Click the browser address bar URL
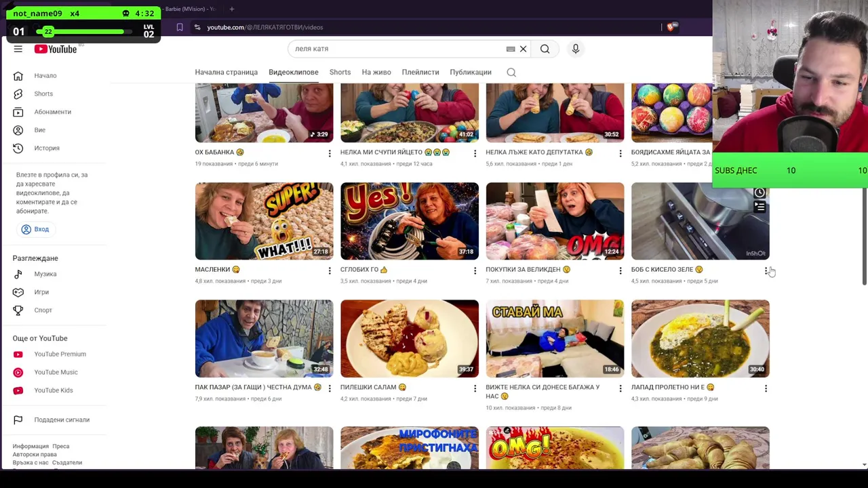868x488 pixels. 264,27
